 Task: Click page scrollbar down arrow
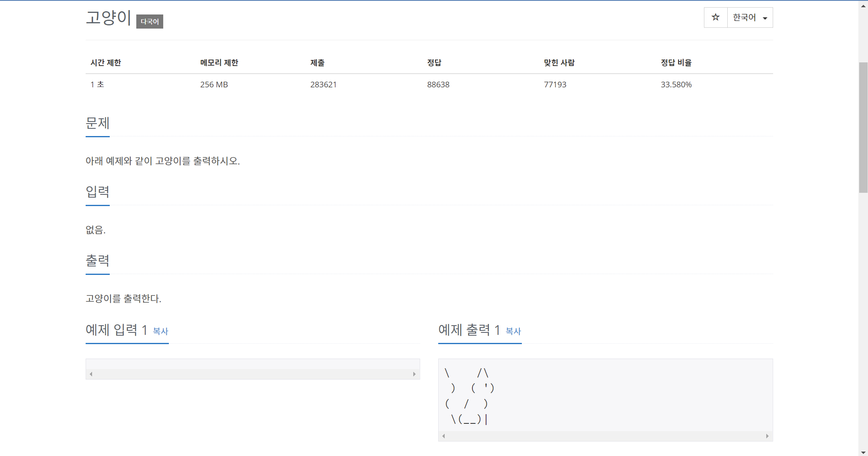(x=863, y=452)
